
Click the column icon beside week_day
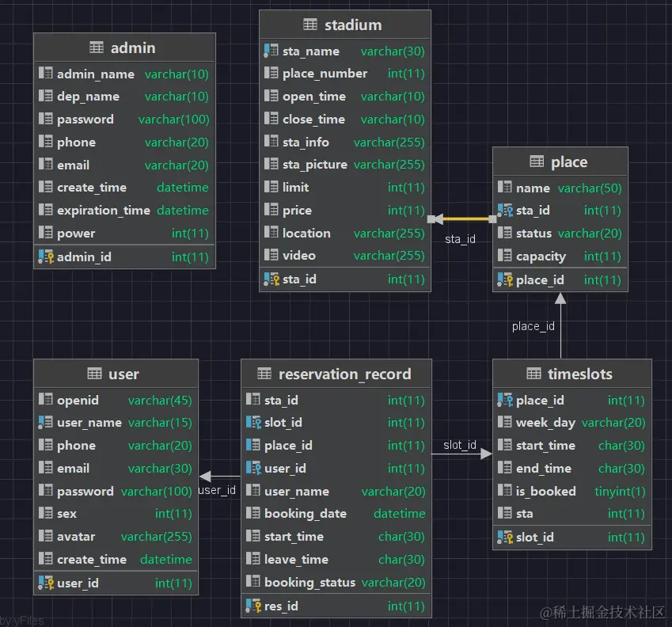point(504,423)
